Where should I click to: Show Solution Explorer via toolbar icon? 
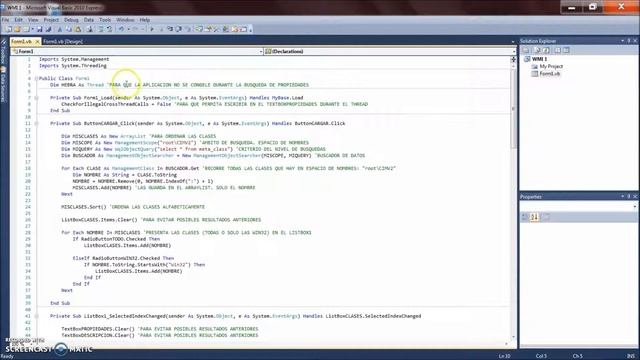(199, 29)
